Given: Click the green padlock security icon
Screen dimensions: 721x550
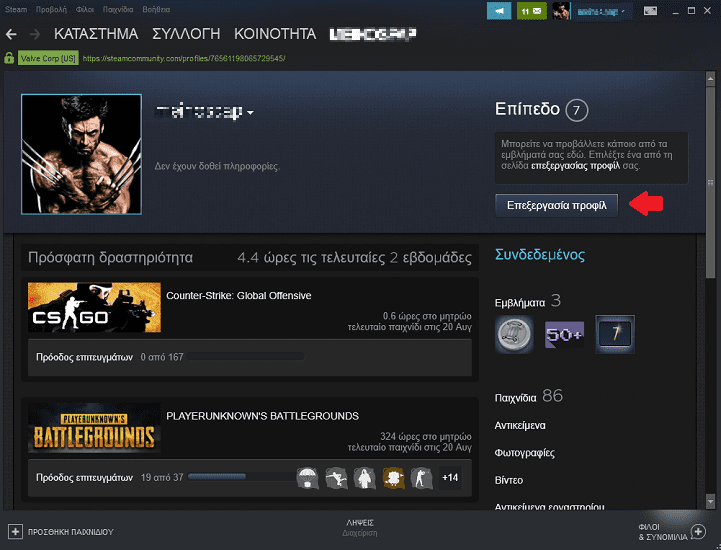Looking at the screenshot, I should click(9, 58).
